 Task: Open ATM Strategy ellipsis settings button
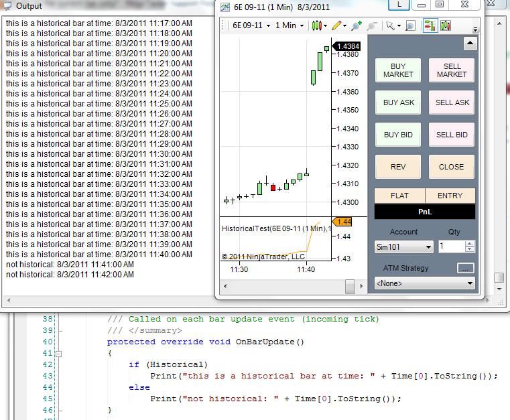pyautogui.click(x=466, y=269)
